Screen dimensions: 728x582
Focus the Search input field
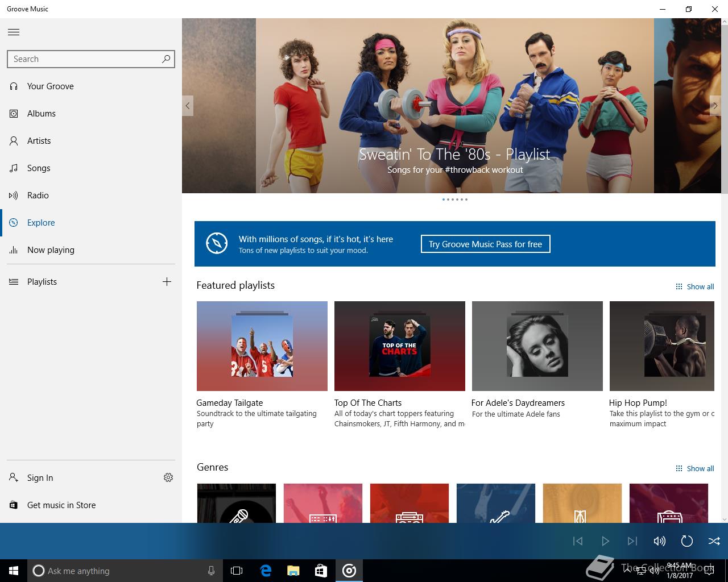pos(91,59)
